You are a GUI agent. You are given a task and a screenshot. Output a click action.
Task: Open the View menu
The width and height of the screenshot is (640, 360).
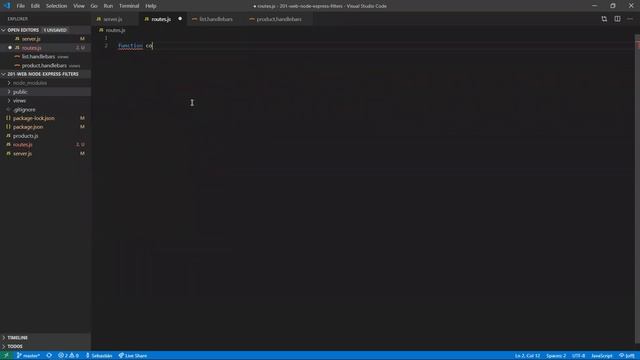(x=79, y=6)
